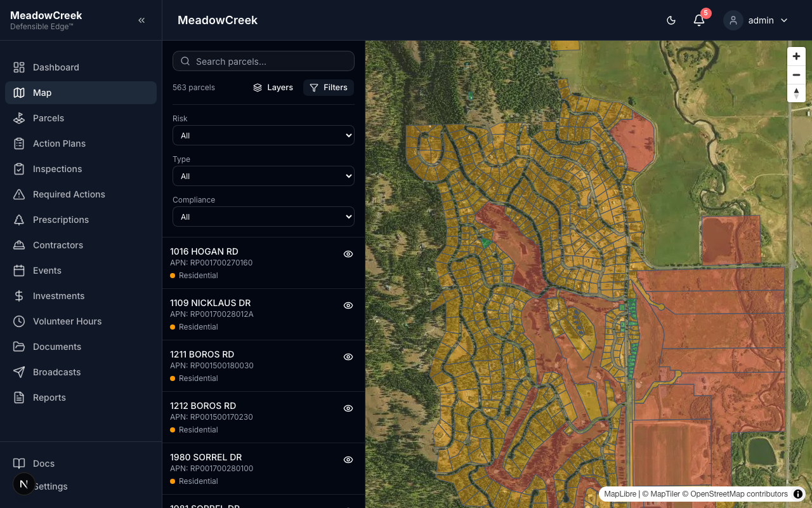This screenshot has width=812, height=508.
Task: Select the 1212 BOROS RD parcel title
Action: coord(203,406)
